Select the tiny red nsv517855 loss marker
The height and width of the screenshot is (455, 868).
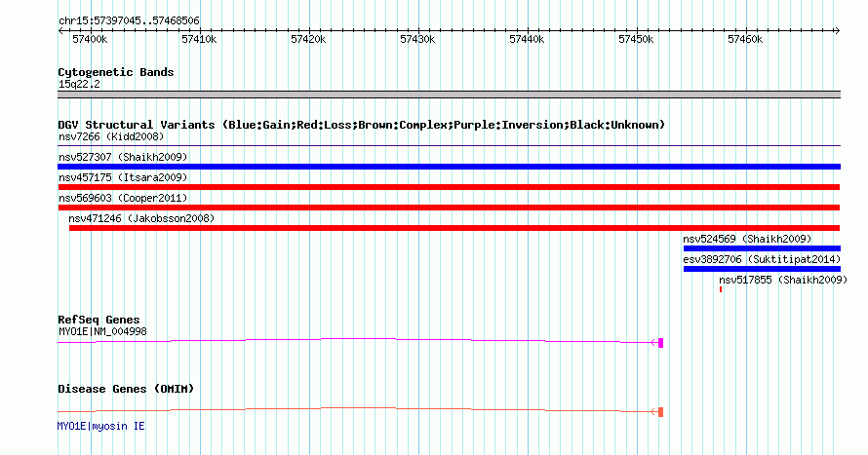pyautogui.click(x=721, y=289)
